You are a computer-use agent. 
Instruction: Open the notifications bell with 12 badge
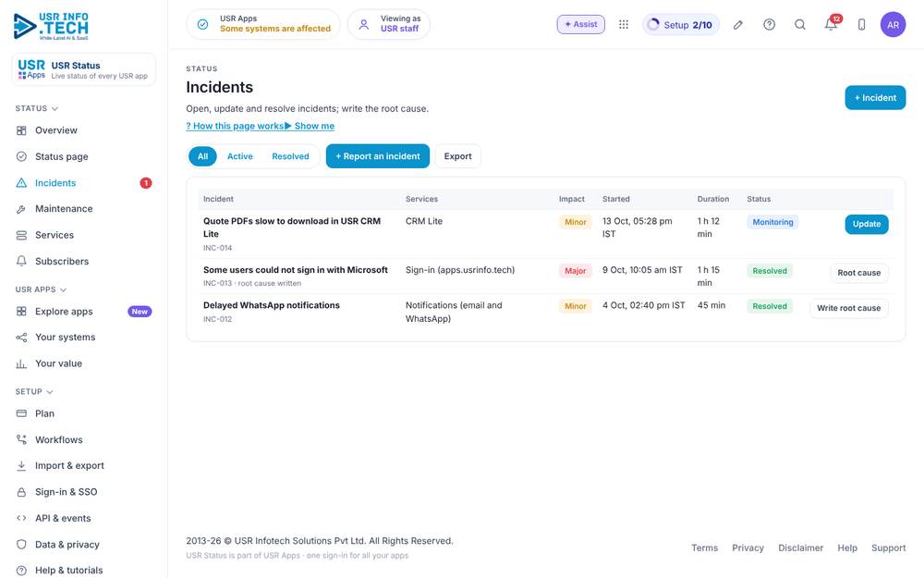click(x=832, y=23)
